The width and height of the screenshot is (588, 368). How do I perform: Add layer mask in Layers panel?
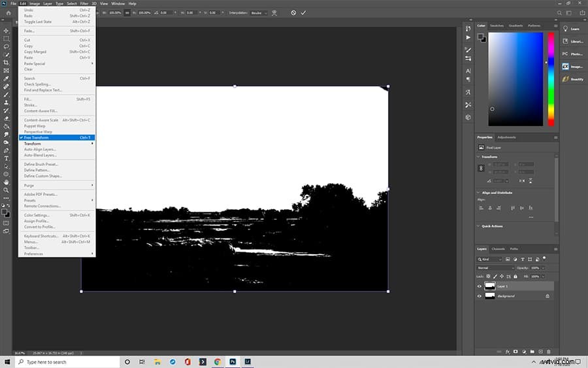coord(515,352)
